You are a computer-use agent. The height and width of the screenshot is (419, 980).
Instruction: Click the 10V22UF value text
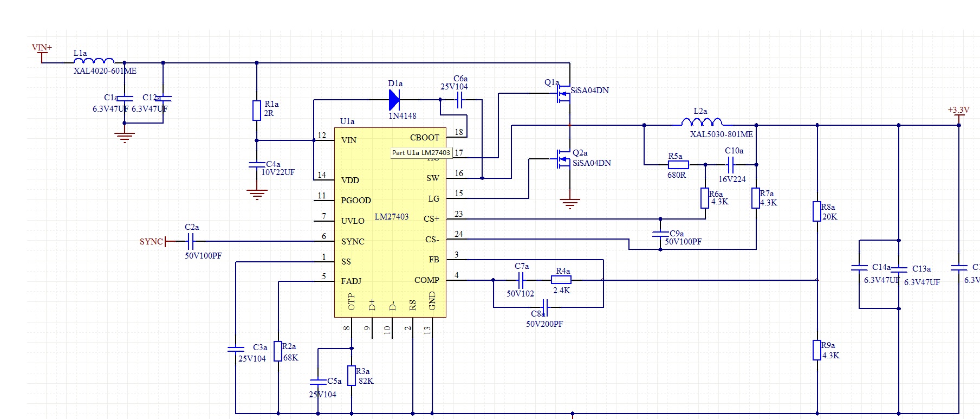(278, 172)
